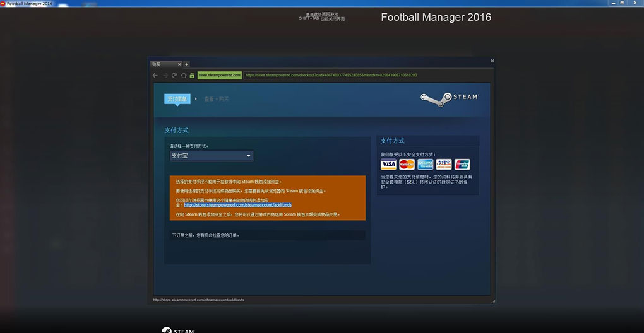The image size is (644, 333).
Task: Click the status bar addfunds URL text
Action: tap(199, 300)
